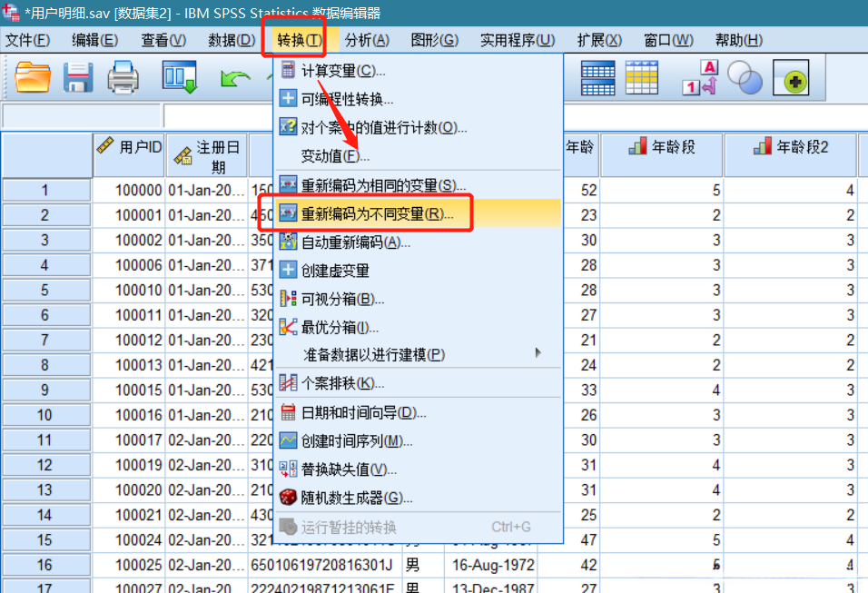Screen dimensions: 868x593
Task: Click the icon beside 可视分箱
Action: [x=288, y=299]
